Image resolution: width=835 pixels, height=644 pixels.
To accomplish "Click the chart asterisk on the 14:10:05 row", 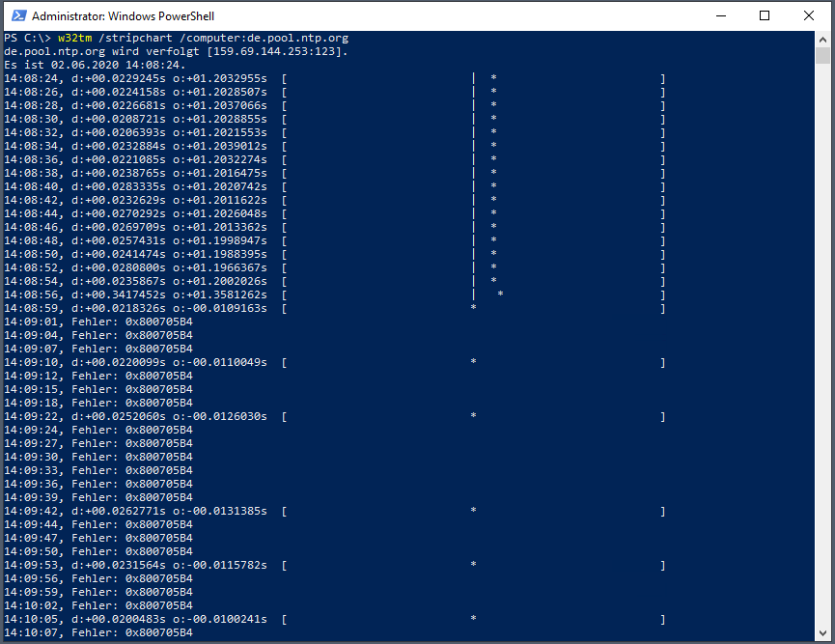I will pyautogui.click(x=473, y=618).
